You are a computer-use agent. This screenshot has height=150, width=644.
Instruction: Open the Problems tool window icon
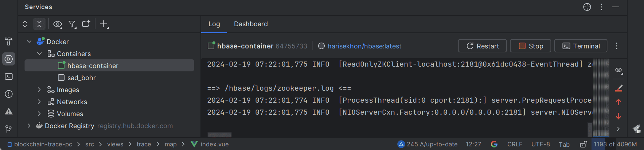pyautogui.click(x=9, y=94)
